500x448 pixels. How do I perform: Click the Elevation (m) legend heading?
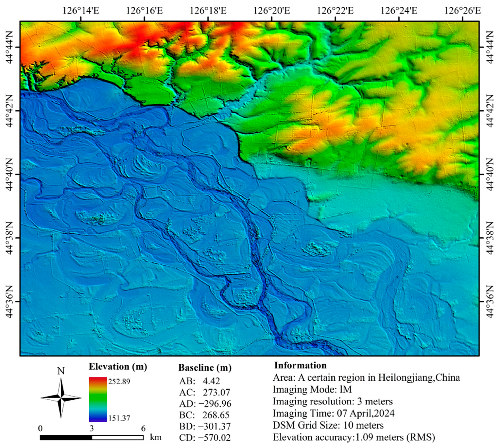tap(118, 367)
